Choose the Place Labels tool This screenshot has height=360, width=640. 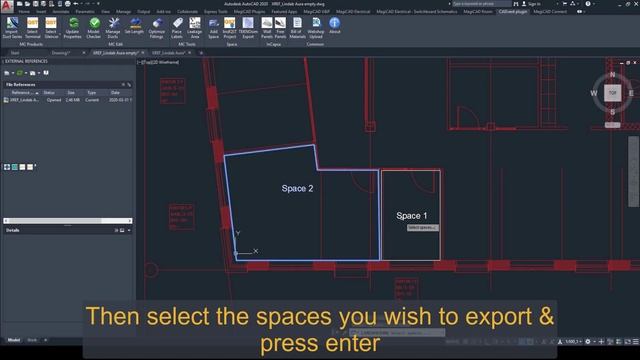point(177,28)
